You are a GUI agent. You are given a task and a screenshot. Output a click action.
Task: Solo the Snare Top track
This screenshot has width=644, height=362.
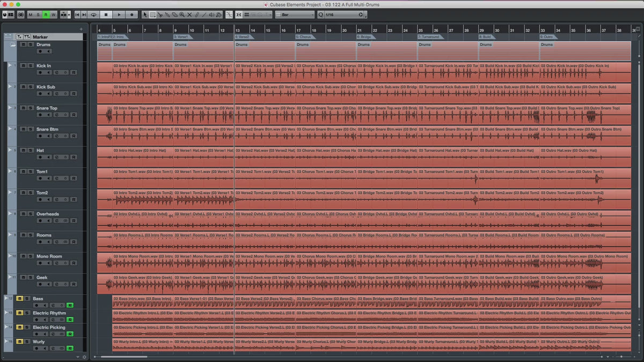[x=31, y=108]
